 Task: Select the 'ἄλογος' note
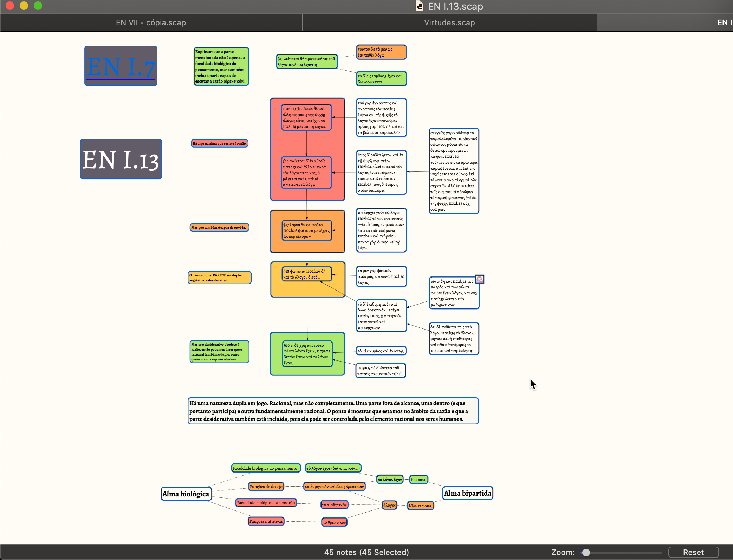[x=390, y=505]
